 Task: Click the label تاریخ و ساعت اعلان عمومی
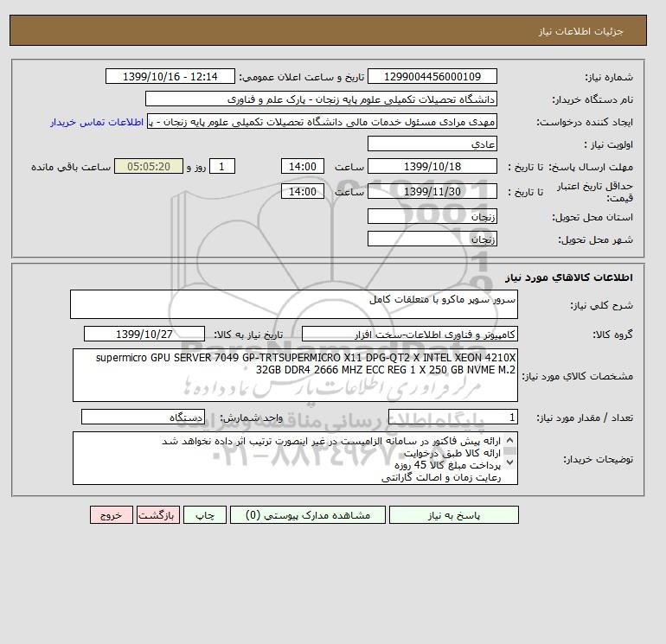pos(302,77)
